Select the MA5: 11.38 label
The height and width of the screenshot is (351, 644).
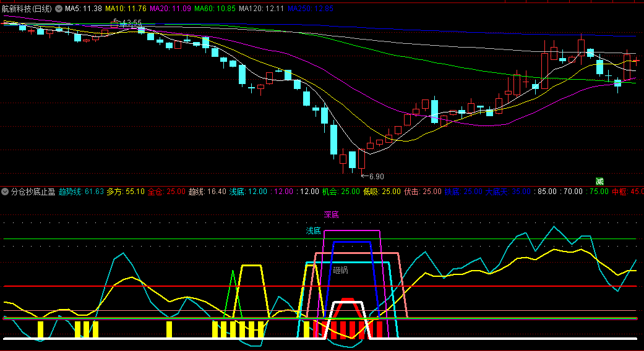tap(84, 8)
